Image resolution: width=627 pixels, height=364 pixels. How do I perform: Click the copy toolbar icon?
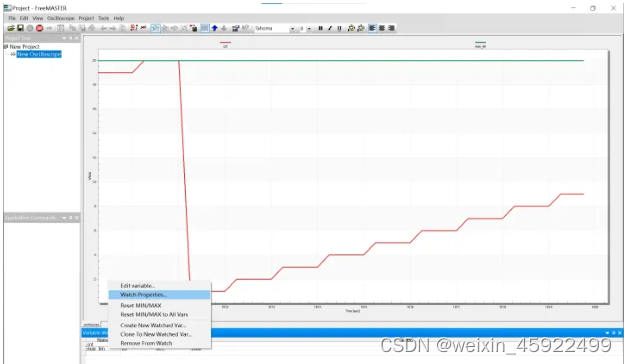click(x=72, y=28)
